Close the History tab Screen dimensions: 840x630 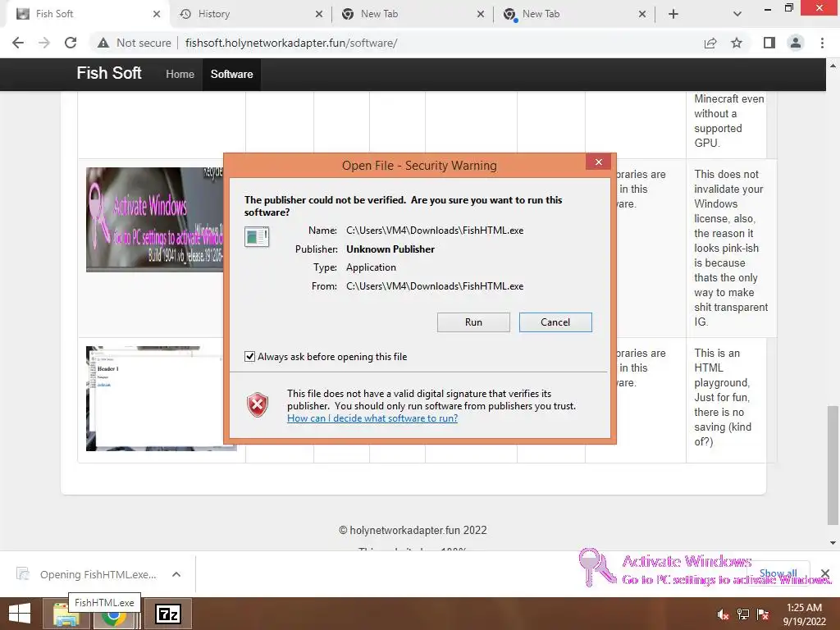coord(319,14)
